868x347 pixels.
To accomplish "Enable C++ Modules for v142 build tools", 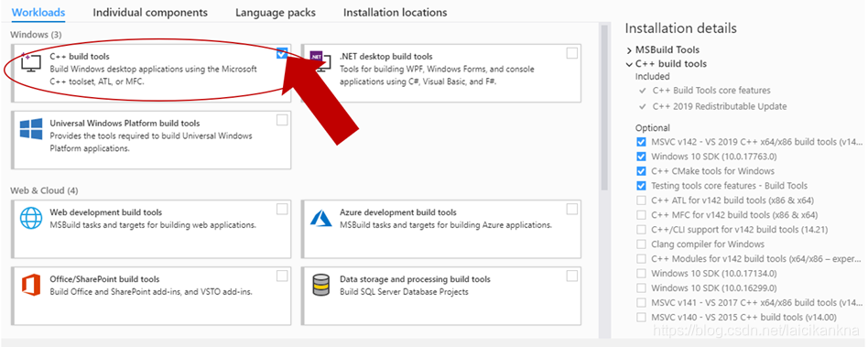I will click(x=641, y=258).
